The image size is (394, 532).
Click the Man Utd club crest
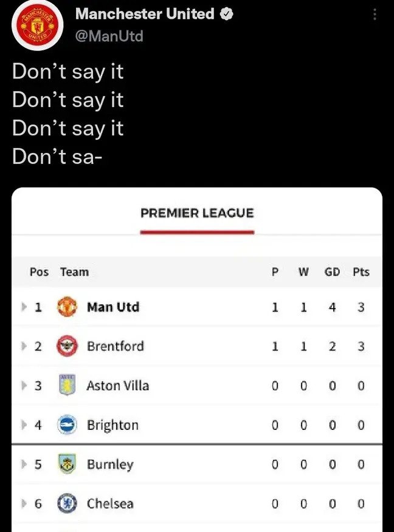coord(67,307)
